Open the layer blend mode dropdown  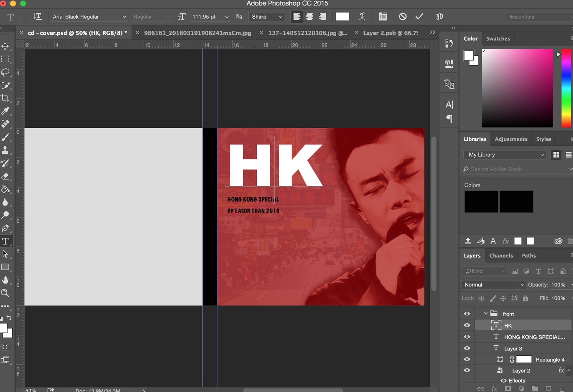tap(493, 285)
